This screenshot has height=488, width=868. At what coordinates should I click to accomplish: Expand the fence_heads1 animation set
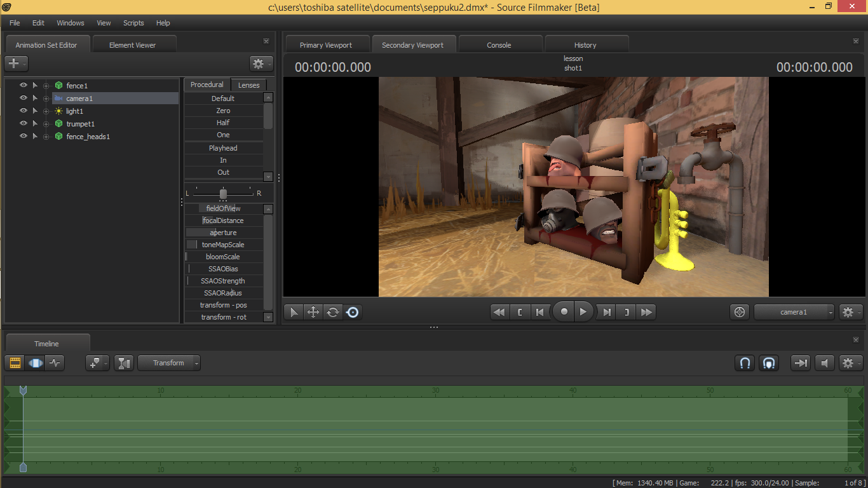coord(46,137)
